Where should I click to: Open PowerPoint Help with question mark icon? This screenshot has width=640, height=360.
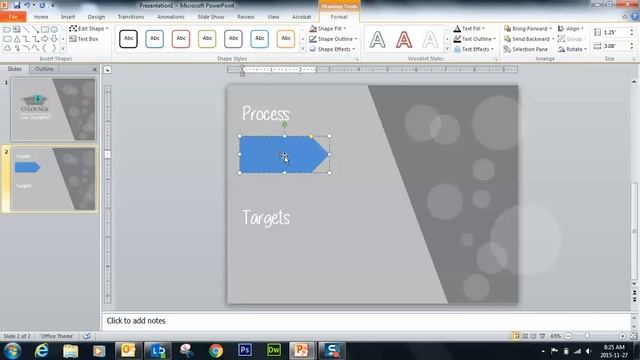click(x=635, y=17)
